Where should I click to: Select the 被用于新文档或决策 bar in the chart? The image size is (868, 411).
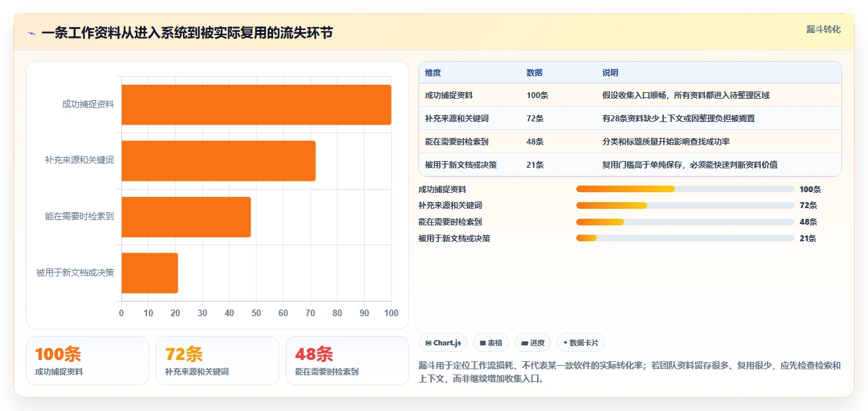[149, 272]
